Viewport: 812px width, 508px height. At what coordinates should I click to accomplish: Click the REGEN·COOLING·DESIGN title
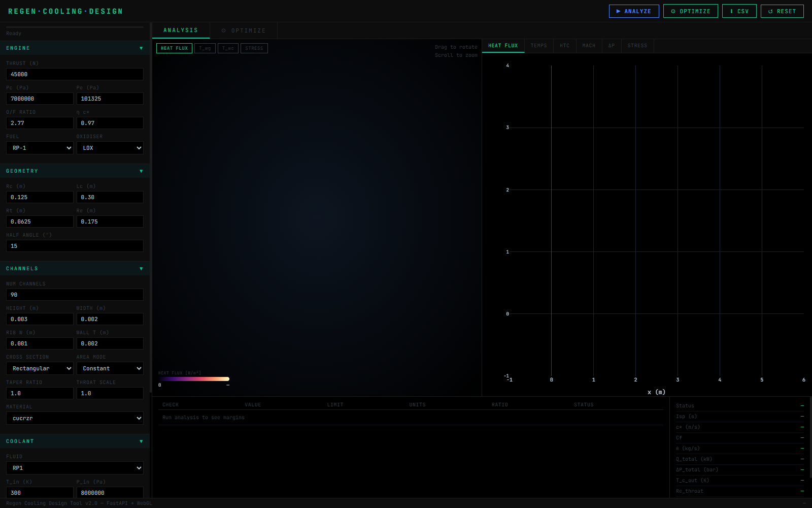65,11
